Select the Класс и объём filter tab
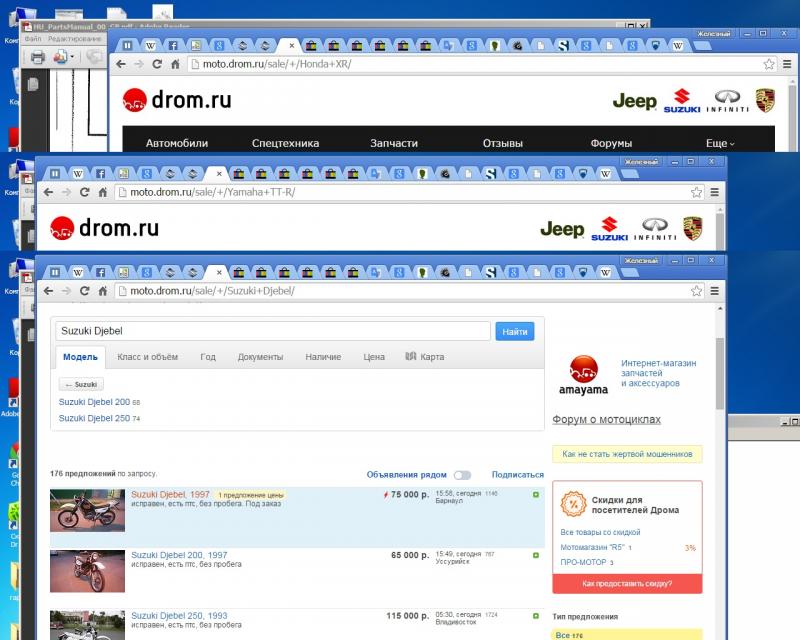Image resolution: width=800 pixels, height=640 pixels. coord(147,357)
